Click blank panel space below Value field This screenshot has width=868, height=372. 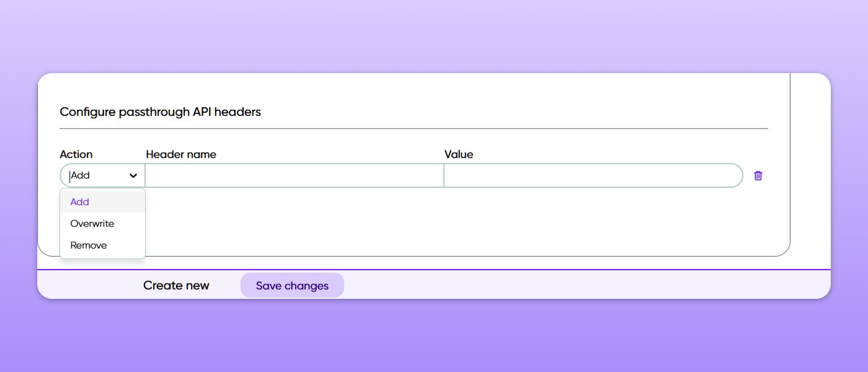click(593, 220)
